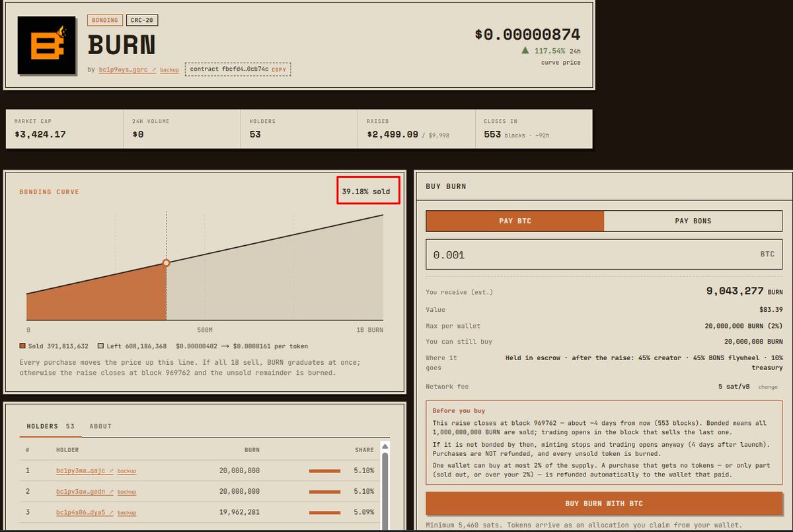Open backup link for holder bc1pv3aw…gedn
Viewport: 793px width, 532px height.
tap(127, 492)
